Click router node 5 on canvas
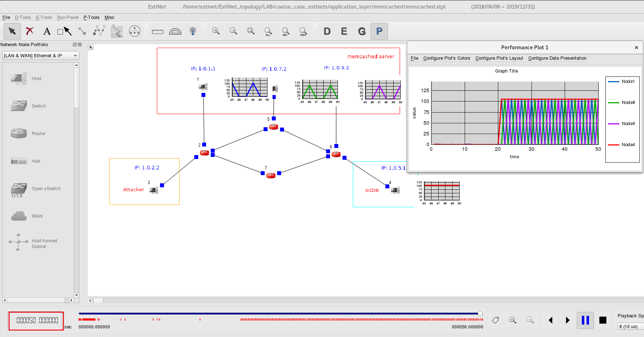This screenshot has width=644, height=337. pyautogui.click(x=274, y=127)
